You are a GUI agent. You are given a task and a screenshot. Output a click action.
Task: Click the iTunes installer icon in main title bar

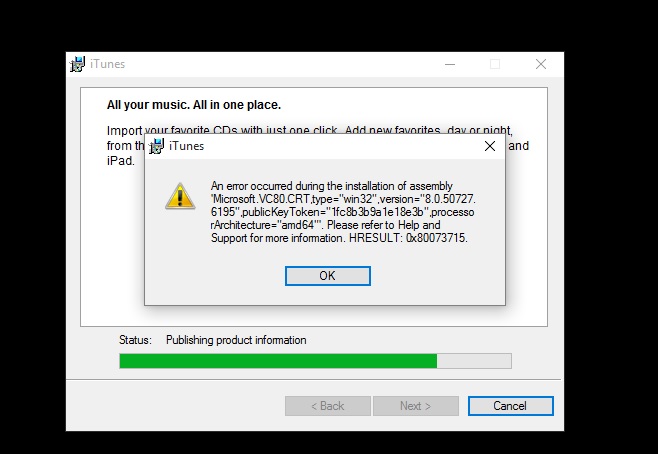78,64
